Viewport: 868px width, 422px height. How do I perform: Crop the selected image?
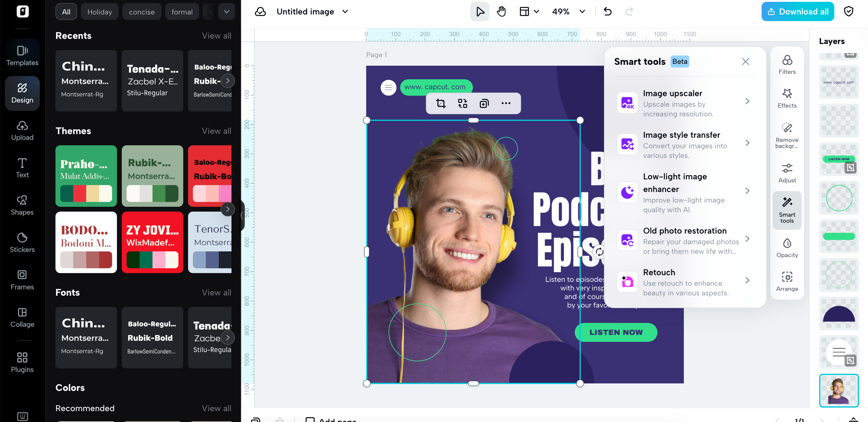[441, 103]
